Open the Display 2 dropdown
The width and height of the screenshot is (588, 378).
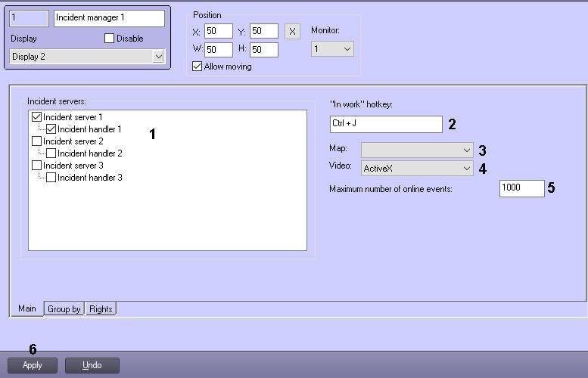(x=87, y=57)
